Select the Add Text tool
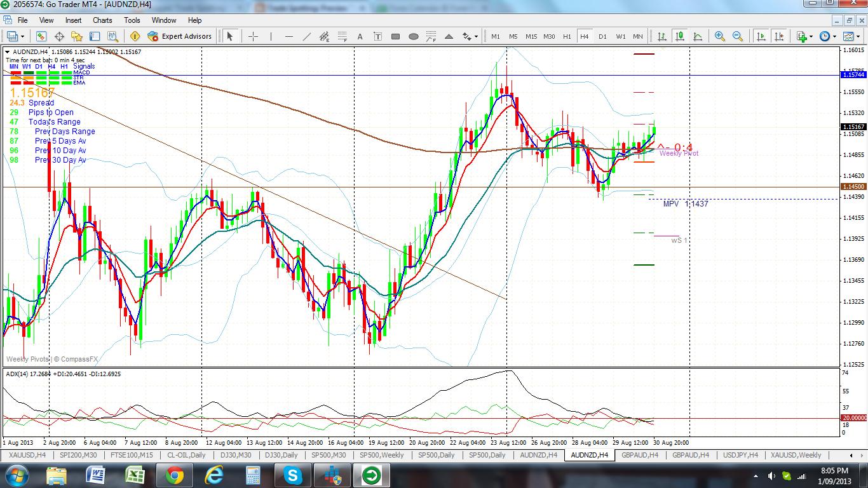868x488 pixels. pos(360,36)
